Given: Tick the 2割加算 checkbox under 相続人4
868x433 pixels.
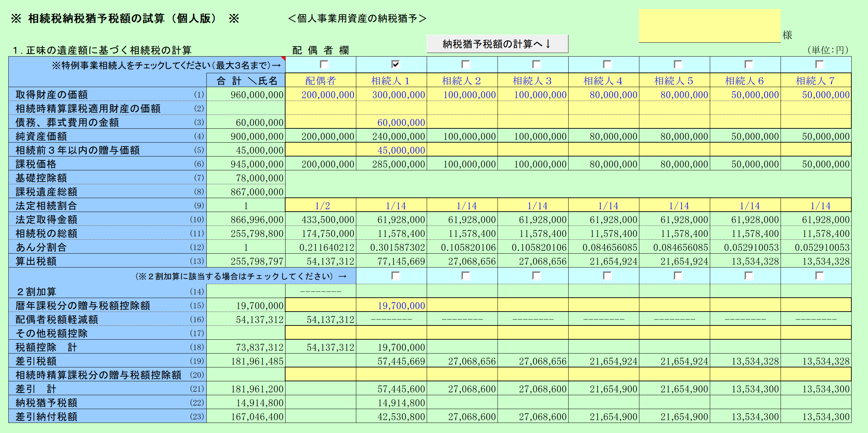Looking at the screenshot, I should pyautogui.click(x=607, y=276).
